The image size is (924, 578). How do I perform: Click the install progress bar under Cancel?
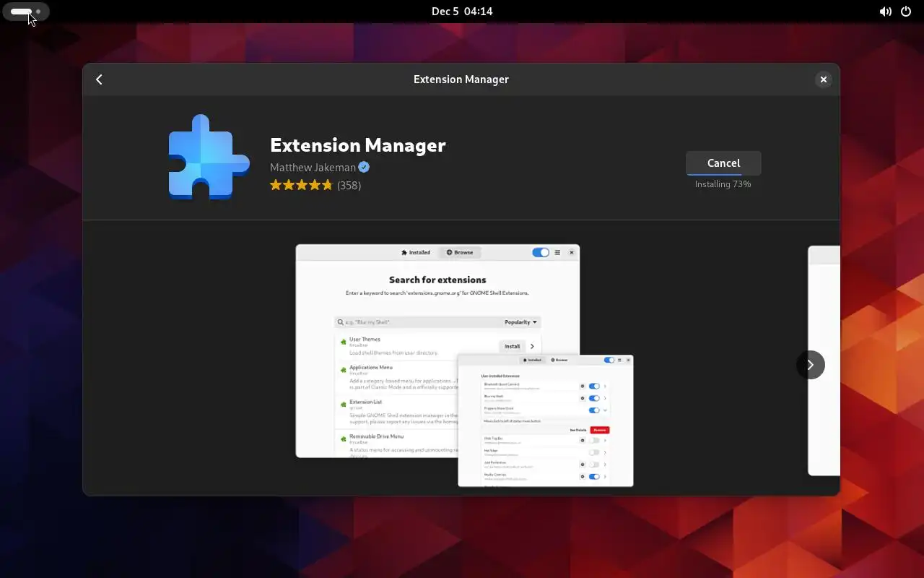(723, 174)
